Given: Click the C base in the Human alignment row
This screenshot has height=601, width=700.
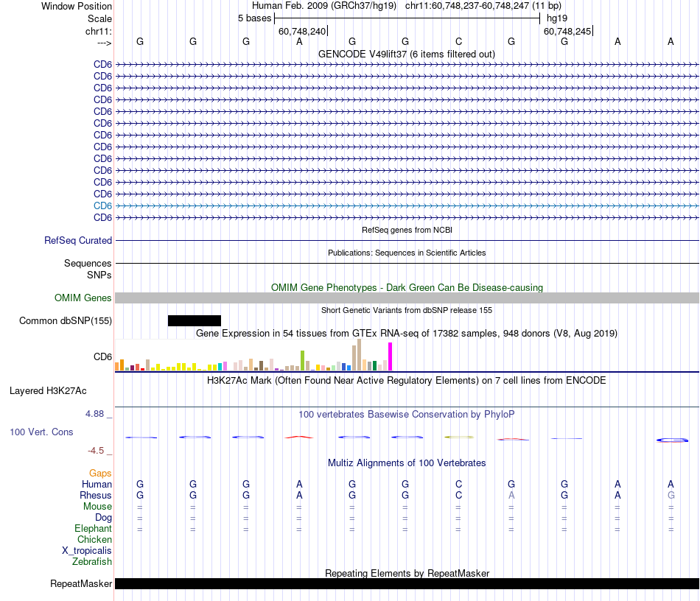Looking at the screenshot, I should (458, 484).
